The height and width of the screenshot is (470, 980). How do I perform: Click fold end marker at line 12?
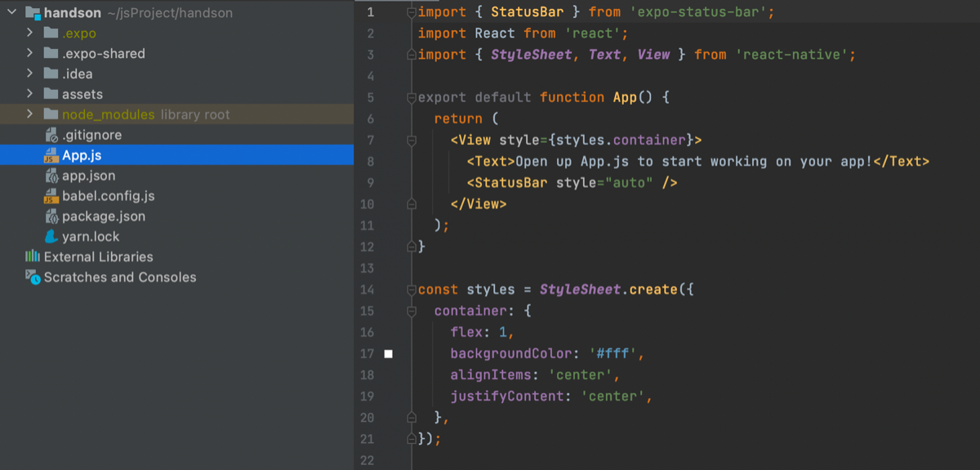412,247
